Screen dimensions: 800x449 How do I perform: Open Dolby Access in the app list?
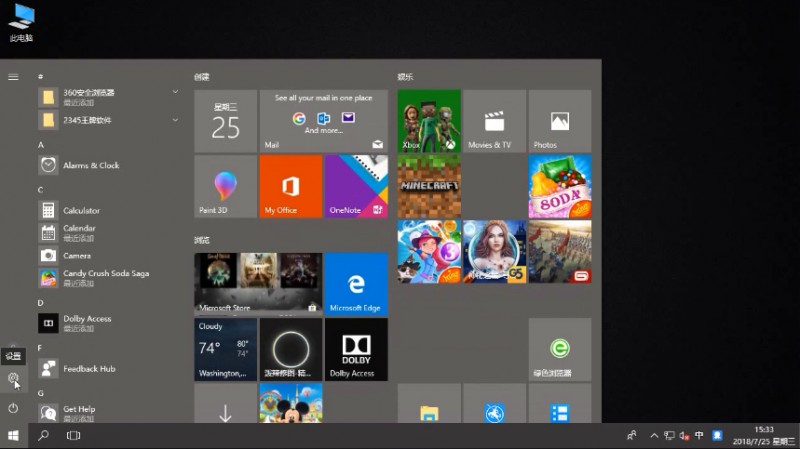point(108,323)
